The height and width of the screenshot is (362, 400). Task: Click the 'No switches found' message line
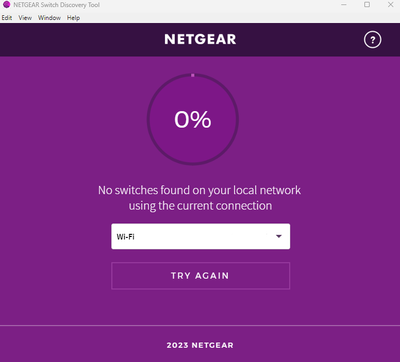199,190
